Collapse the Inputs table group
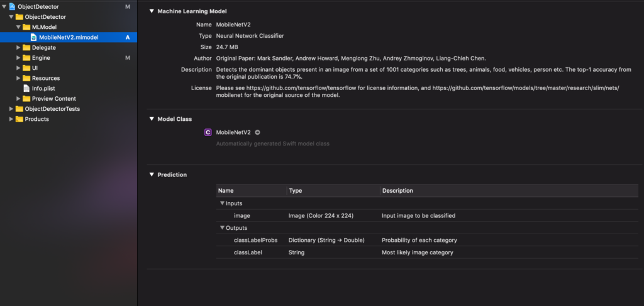This screenshot has width=644, height=306. click(x=222, y=203)
